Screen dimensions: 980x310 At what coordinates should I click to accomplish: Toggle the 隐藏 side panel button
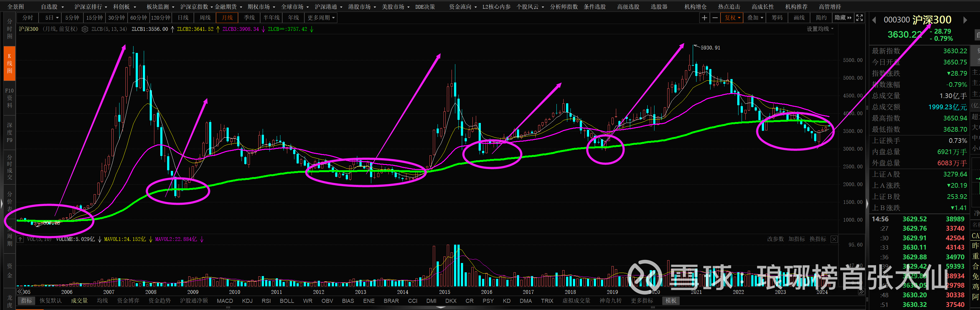[843, 18]
